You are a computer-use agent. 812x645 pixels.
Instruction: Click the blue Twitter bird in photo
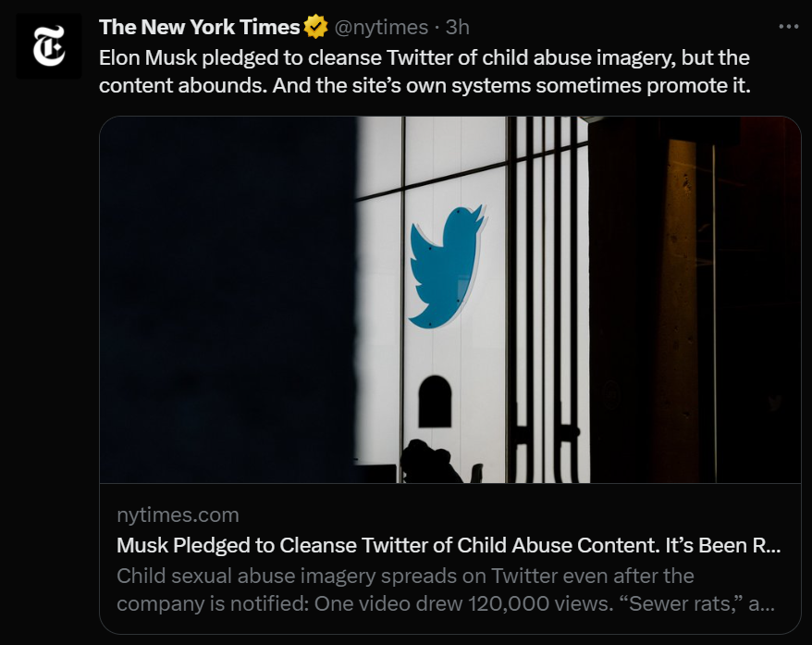coord(448,267)
